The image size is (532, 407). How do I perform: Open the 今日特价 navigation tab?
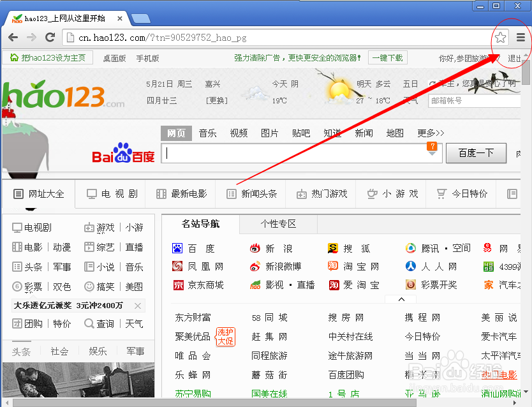point(462,194)
